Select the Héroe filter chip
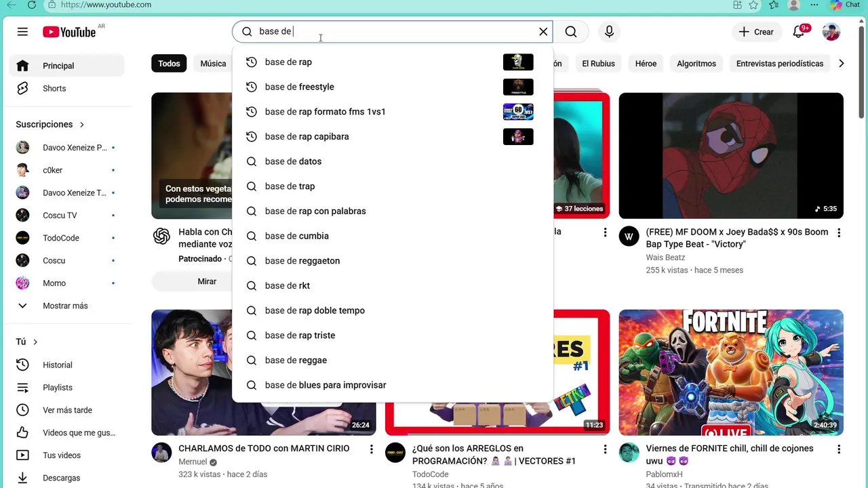The height and width of the screenshot is (488, 868). pos(646,64)
